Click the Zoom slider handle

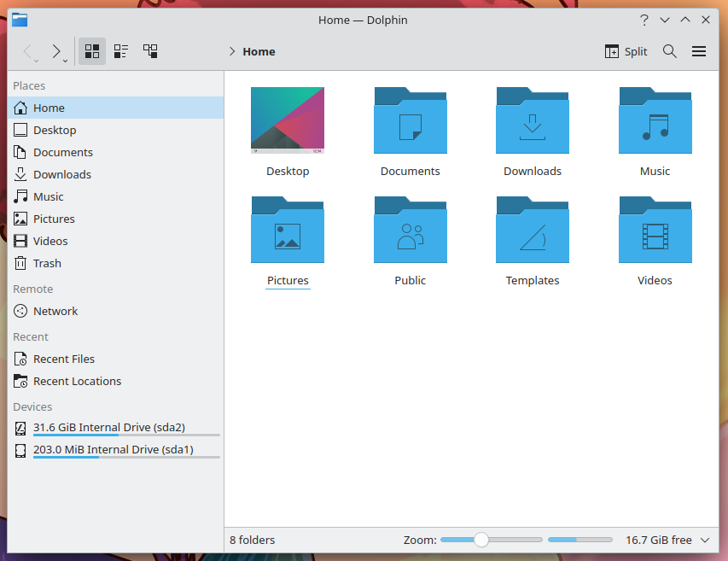coord(481,540)
